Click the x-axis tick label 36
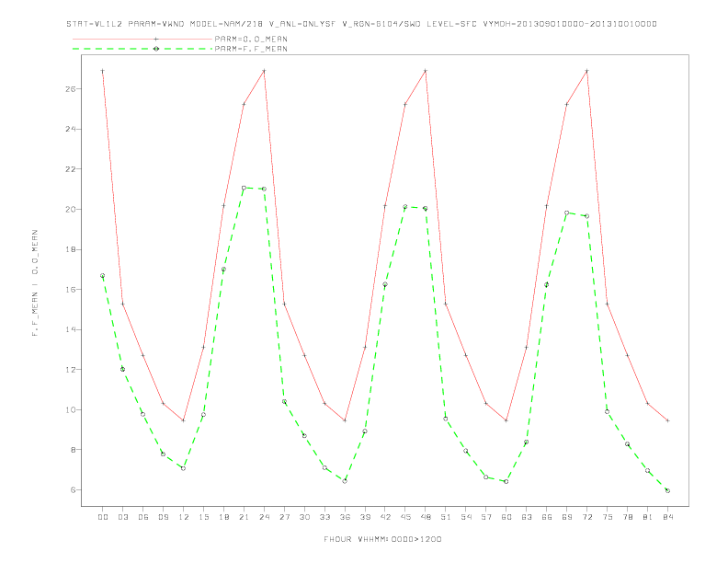 coord(345,517)
